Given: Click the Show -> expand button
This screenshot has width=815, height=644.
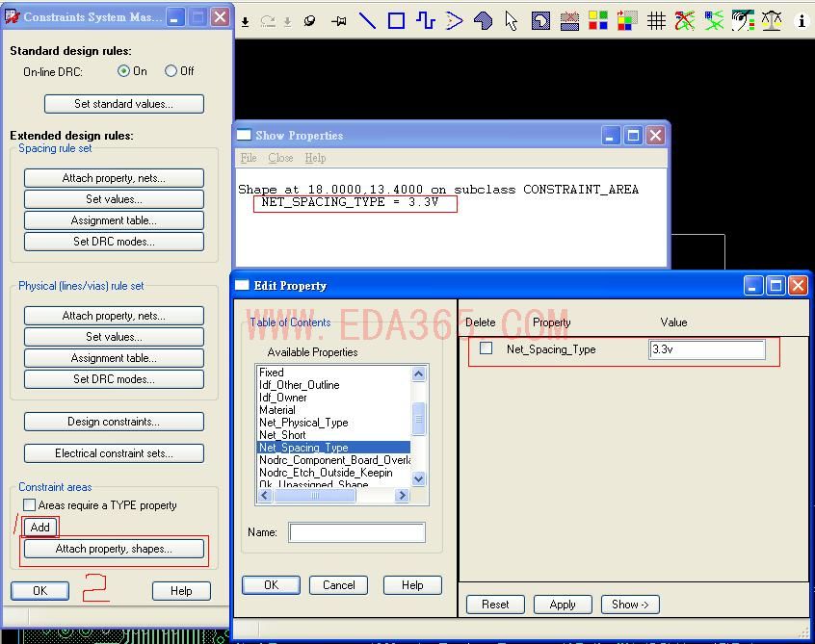Looking at the screenshot, I should [630, 605].
